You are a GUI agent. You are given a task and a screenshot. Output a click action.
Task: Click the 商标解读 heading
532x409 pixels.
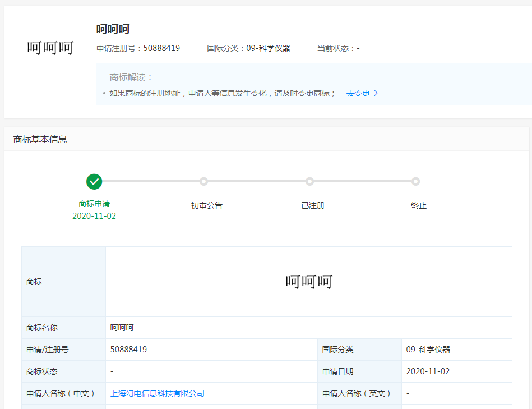[x=131, y=77]
